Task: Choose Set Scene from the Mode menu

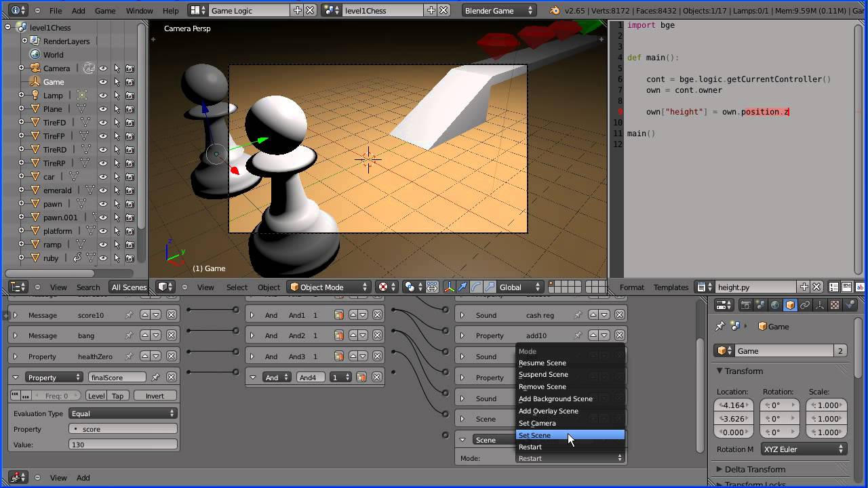Action: (x=570, y=435)
